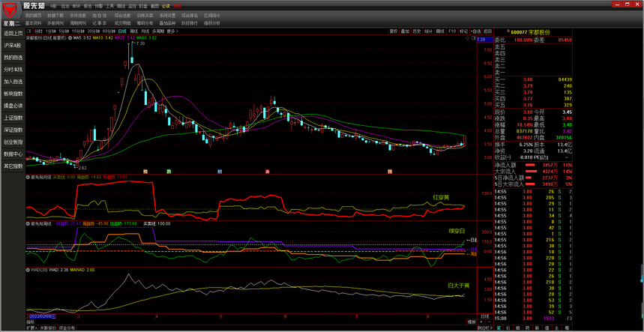Click the 返回 chart button
The image size is (644, 332).
[x=488, y=31]
